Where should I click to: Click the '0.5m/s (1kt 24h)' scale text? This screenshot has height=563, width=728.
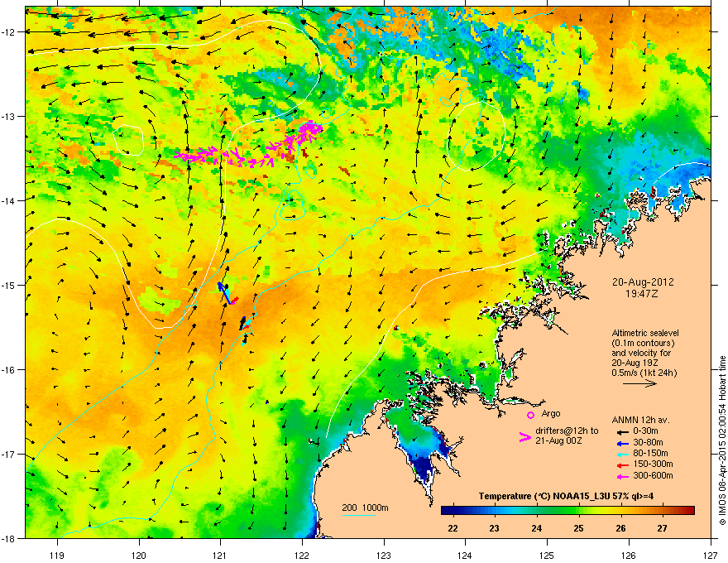pyautogui.click(x=644, y=373)
